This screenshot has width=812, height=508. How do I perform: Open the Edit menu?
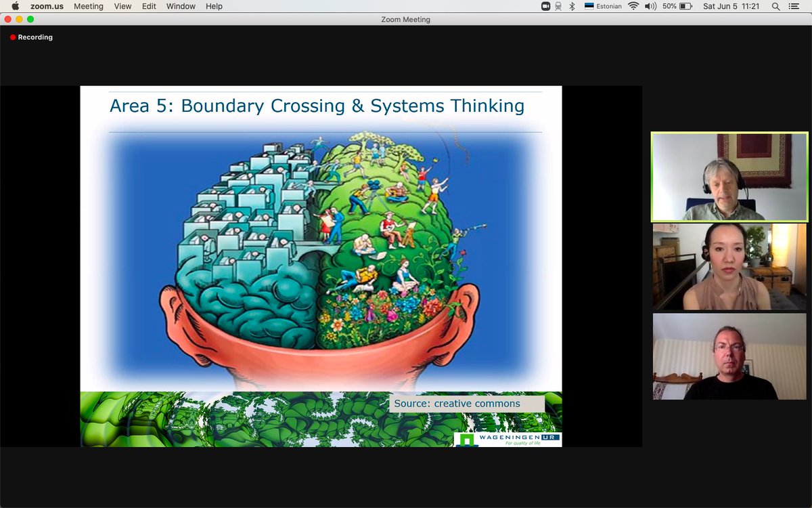pos(149,6)
